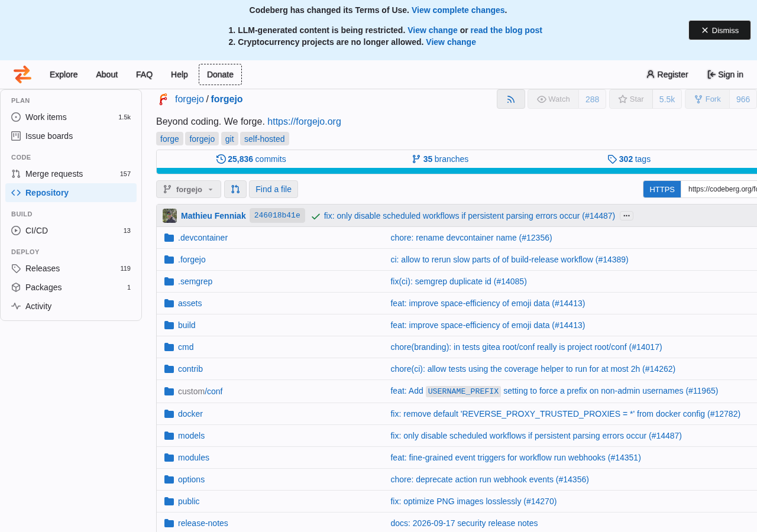Viewport: 757px width, 532px height.
Task: Open the 5.5k stargazers count
Action: 667,99
